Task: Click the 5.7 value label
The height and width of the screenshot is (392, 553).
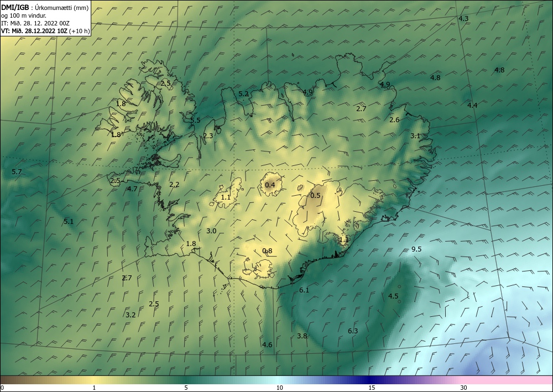Action: pyautogui.click(x=17, y=172)
